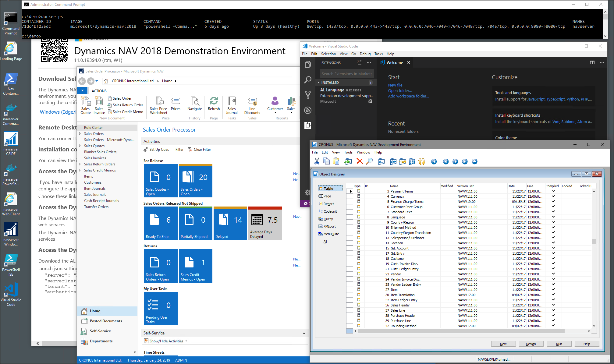The image size is (614, 364).
Task: Click New button in Object Designer
Action: (x=503, y=344)
